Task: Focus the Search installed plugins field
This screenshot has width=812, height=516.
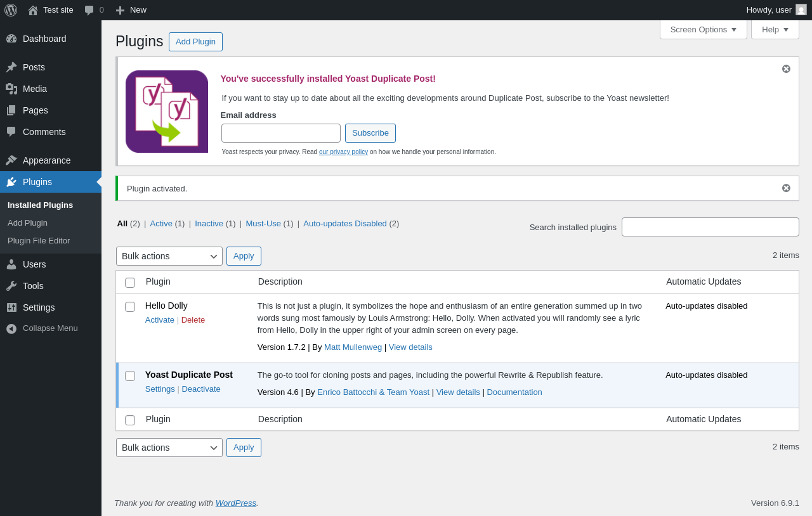Action: 710,227
